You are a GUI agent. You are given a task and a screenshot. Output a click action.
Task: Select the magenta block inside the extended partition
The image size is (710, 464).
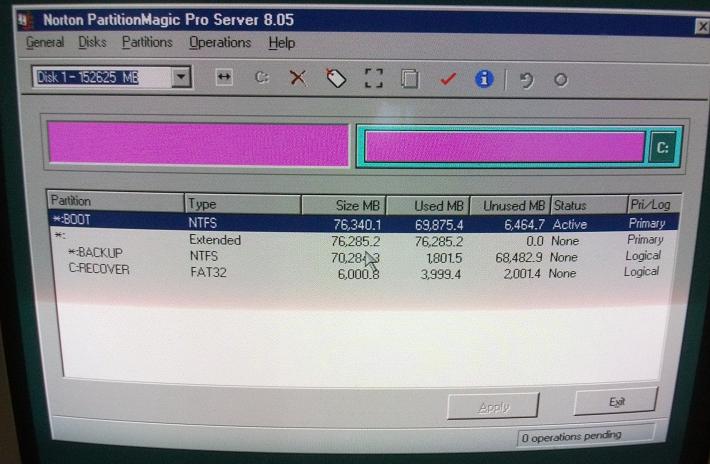click(x=505, y=147)
